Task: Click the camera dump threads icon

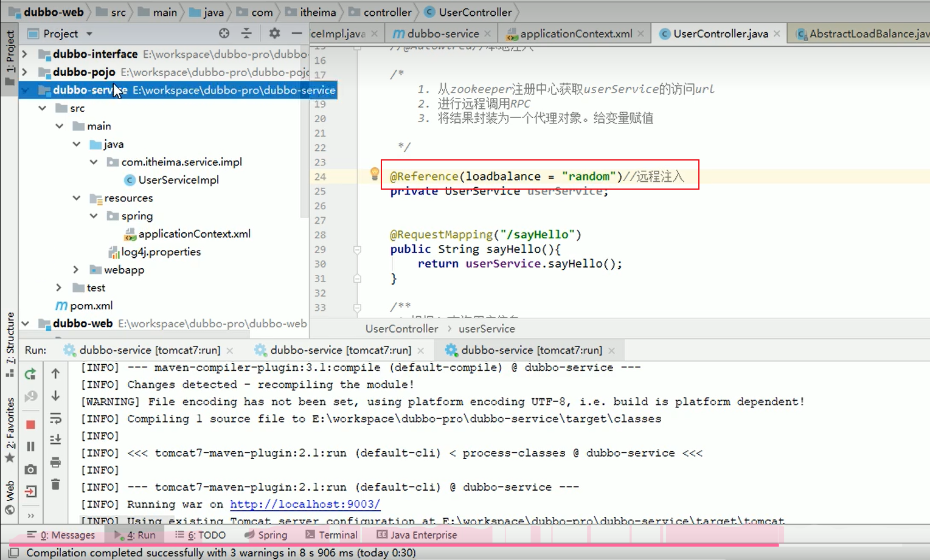Action: point(30,469)
